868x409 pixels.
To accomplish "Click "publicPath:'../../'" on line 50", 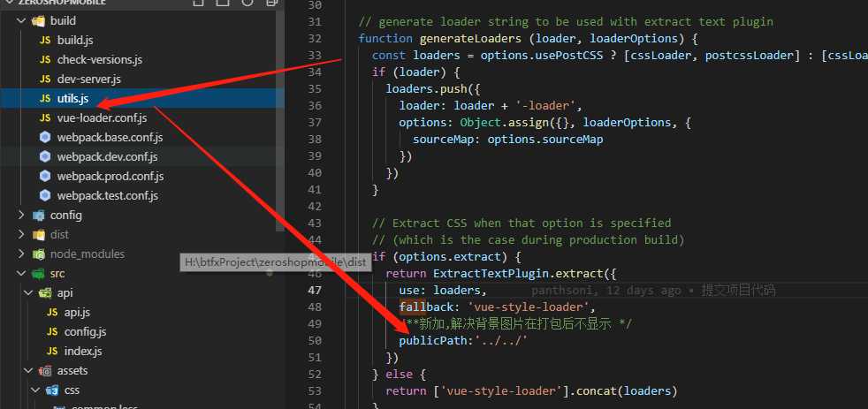I will [463, 340].
